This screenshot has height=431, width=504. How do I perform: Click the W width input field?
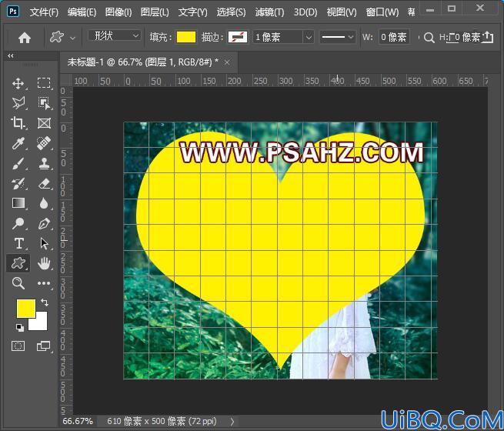(394, 37)
